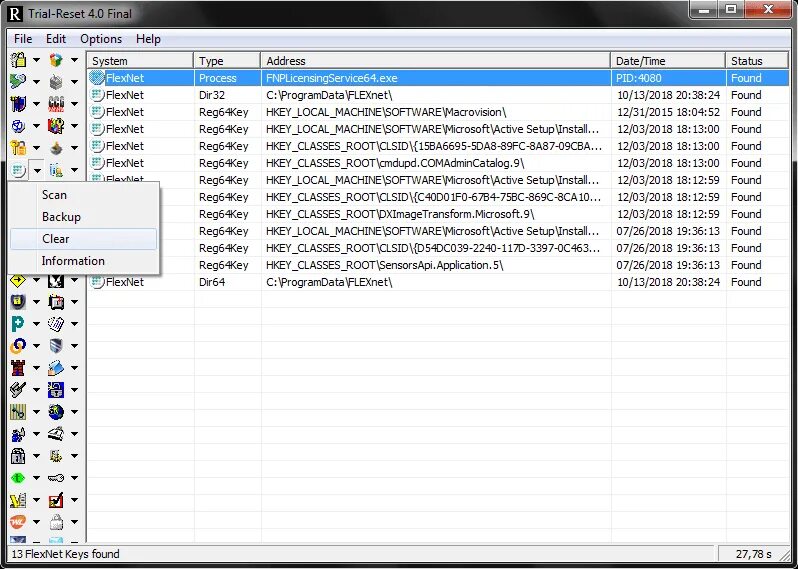Screen dimensions: 798x569
Task: Open dropdown arrow beside silver key icon
Action: click(x=74, y=478)
